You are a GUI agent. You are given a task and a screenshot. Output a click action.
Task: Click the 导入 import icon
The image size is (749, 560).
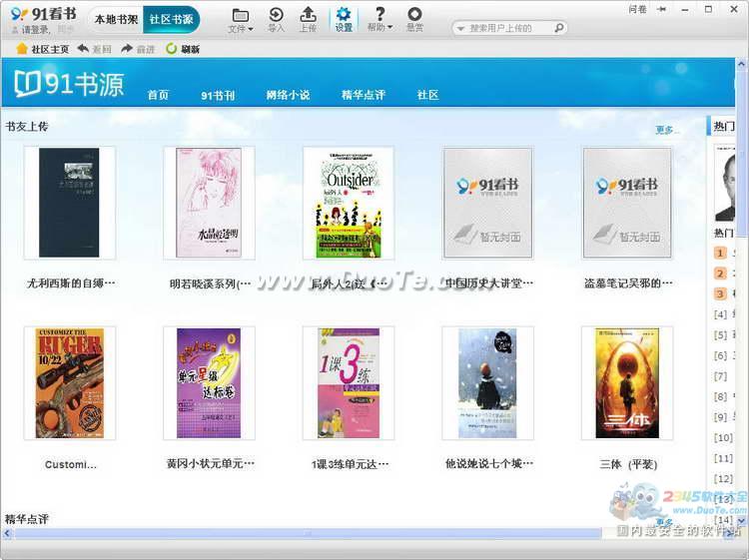(277, 15)
